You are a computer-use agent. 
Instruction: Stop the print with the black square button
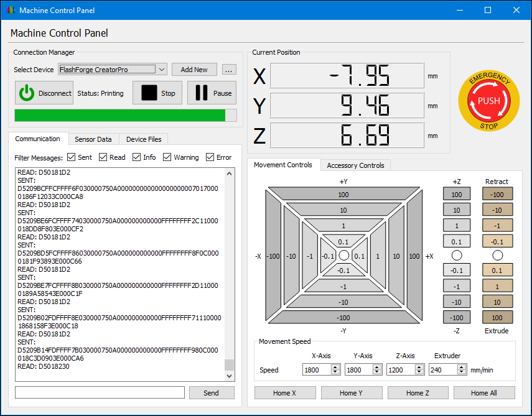157,93
